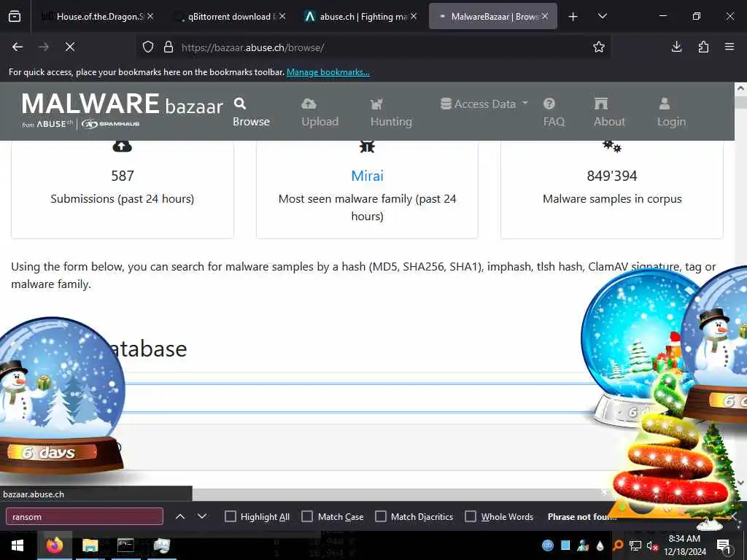
Task: Enable the Match Diacritics checkbox
Action: pyautogui.click(x=381, y=517)
